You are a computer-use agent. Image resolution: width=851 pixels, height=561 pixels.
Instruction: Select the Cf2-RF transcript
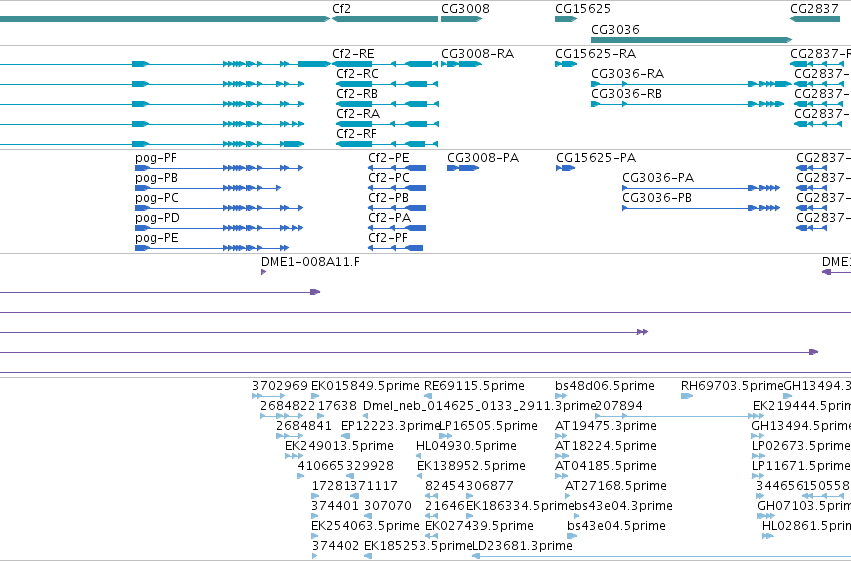coord(387,144)
